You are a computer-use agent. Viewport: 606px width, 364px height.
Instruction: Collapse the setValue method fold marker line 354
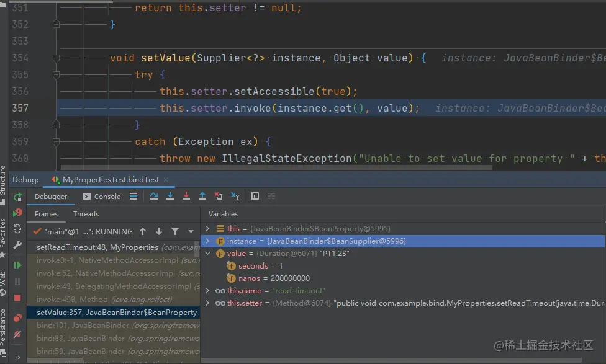coord(56,58)
